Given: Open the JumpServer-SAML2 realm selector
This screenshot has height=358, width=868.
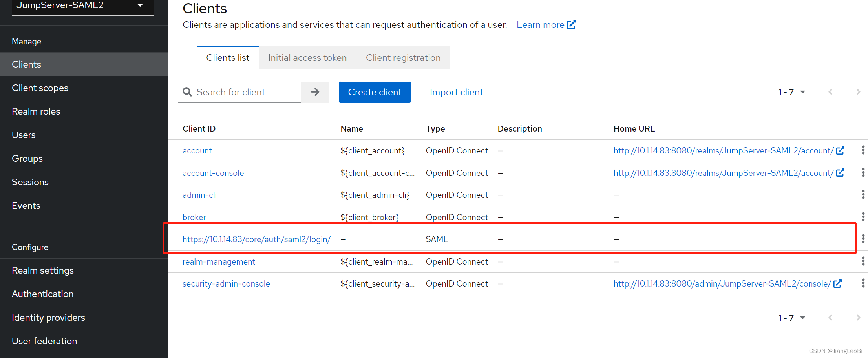Looking at the screenshot, I should click(82, 7).
